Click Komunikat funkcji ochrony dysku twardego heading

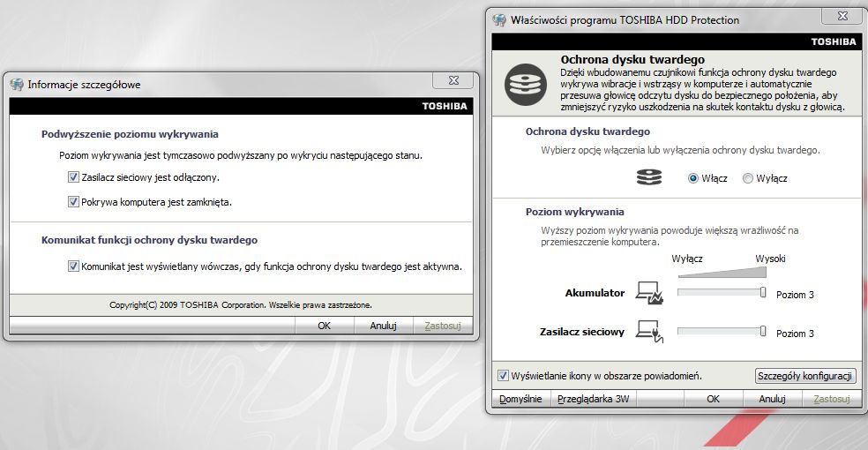tap(149, 240)
